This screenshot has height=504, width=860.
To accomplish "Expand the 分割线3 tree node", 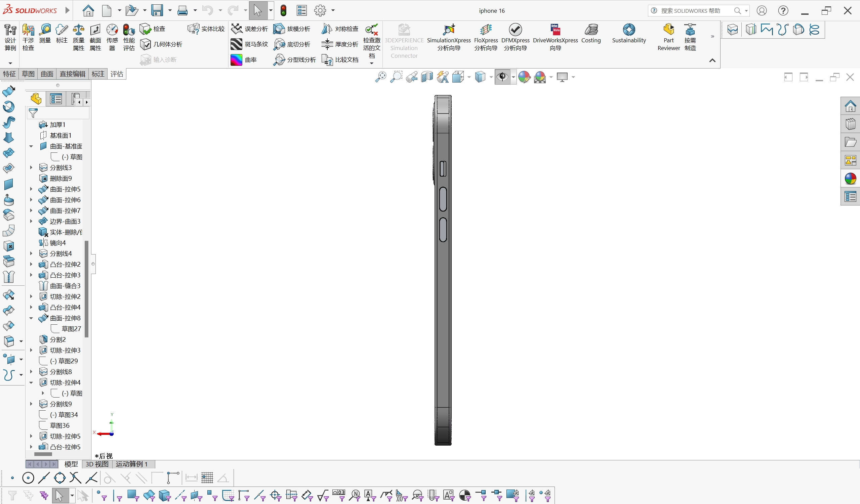I will coord(31,168).
